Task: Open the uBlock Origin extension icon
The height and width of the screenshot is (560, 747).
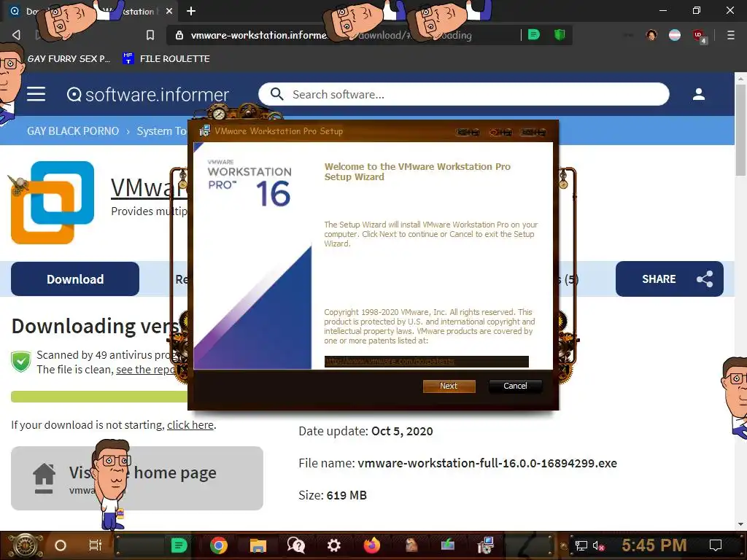Action: pos(700,36)
